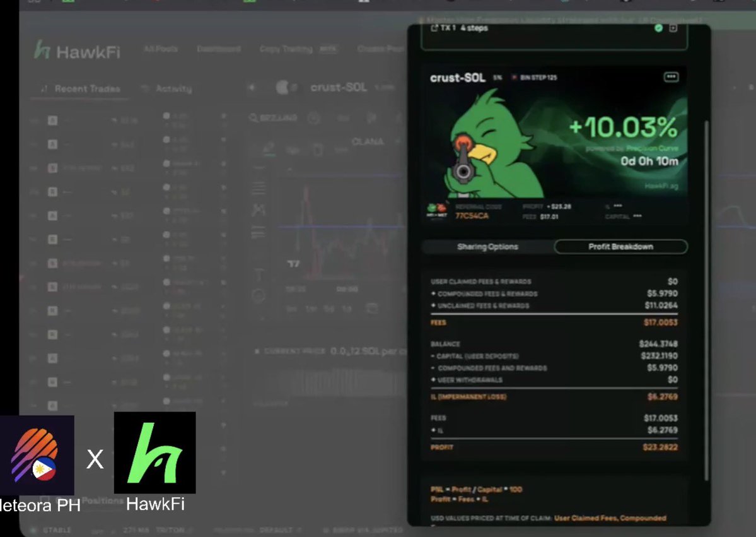Click the crust token pair icon
The height and width of the screenshot is (537, 756).
click(286, 87)
